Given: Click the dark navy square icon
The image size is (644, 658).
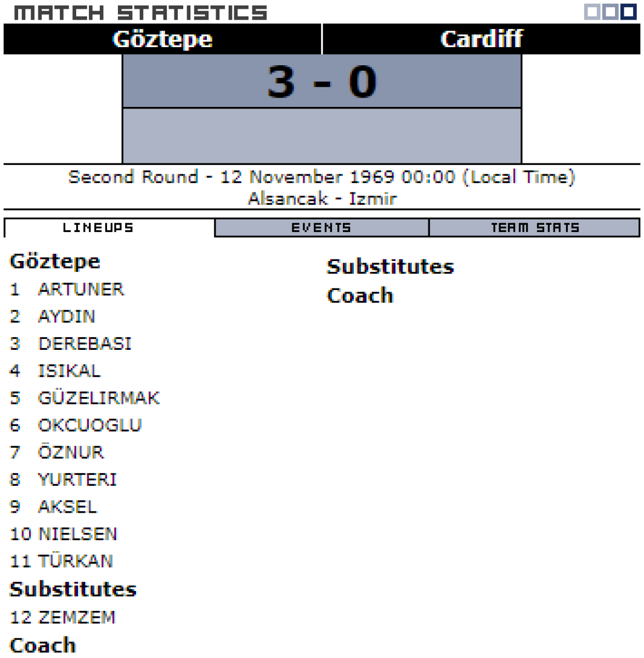Looking at the screenshot, I should pos(629,12).
